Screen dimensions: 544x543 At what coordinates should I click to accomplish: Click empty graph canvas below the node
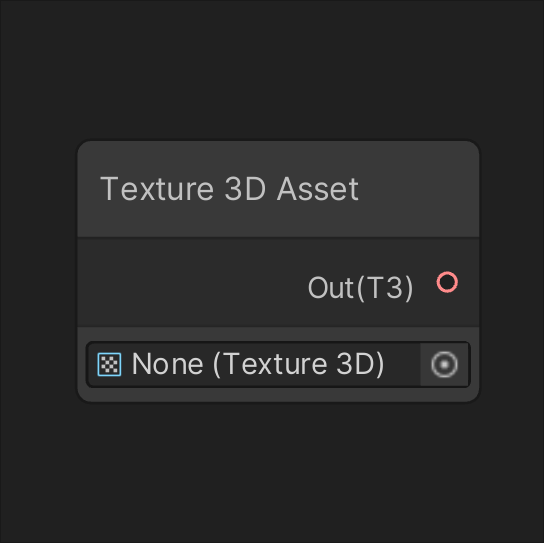pyautogui.click(x=272, y=472)
